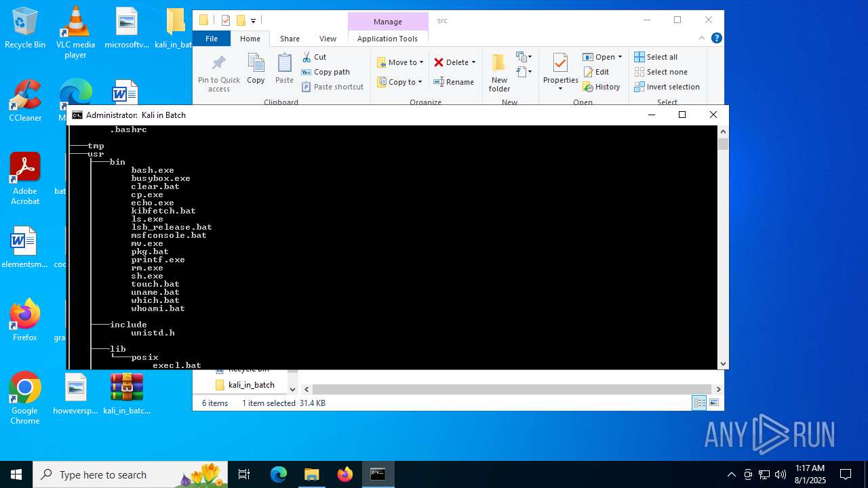
Task: Click Edit in Open group
Action: click(x=596, y=72)
